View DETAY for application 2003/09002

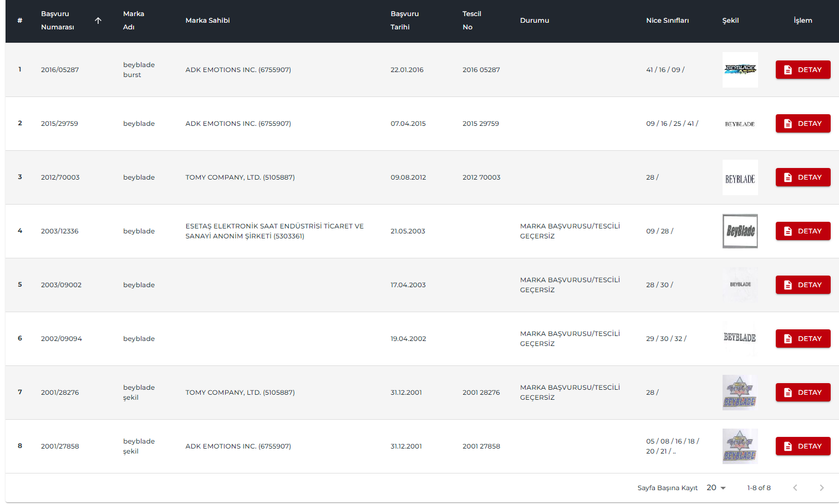pyautogui.click(x=803, y=285)
